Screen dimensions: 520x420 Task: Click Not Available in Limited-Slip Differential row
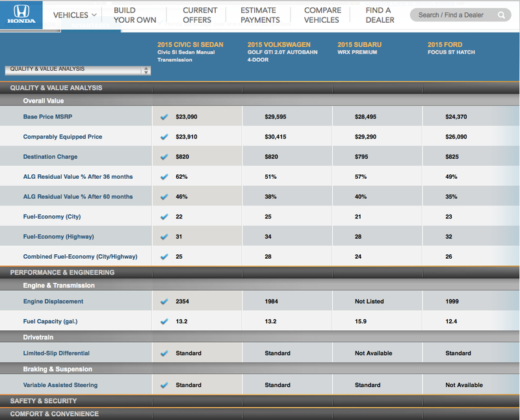pyautogui.click(x=373, y=353)
